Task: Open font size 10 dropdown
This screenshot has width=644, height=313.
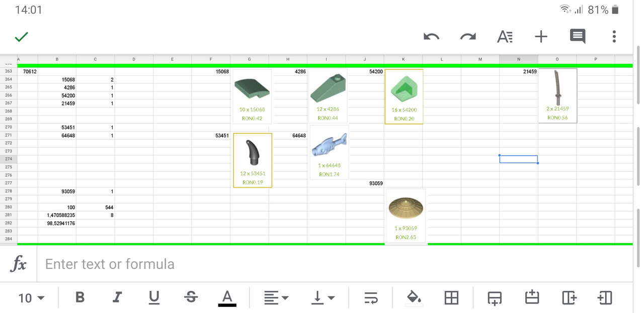Action: [31, 298]
